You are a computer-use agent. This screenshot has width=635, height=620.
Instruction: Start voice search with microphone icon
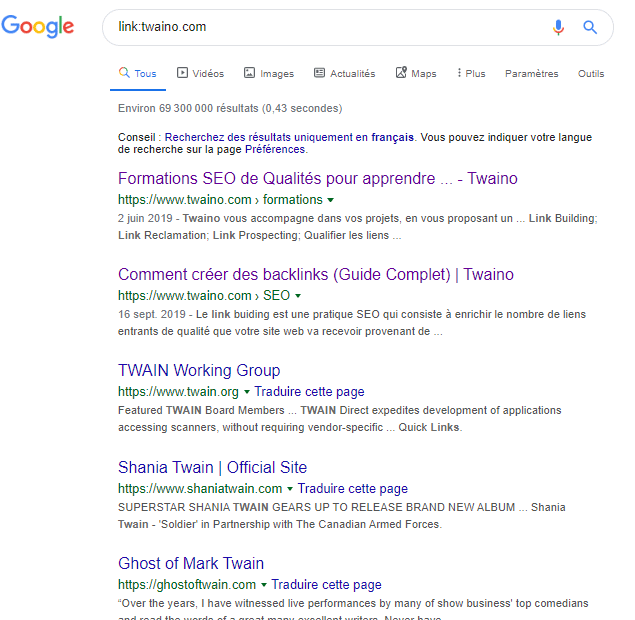point(558,27)
